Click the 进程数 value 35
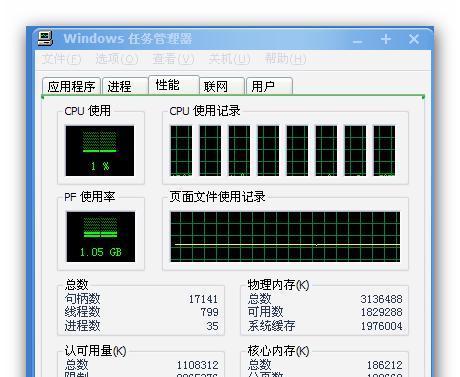460x377 pixels. [212, 326]
